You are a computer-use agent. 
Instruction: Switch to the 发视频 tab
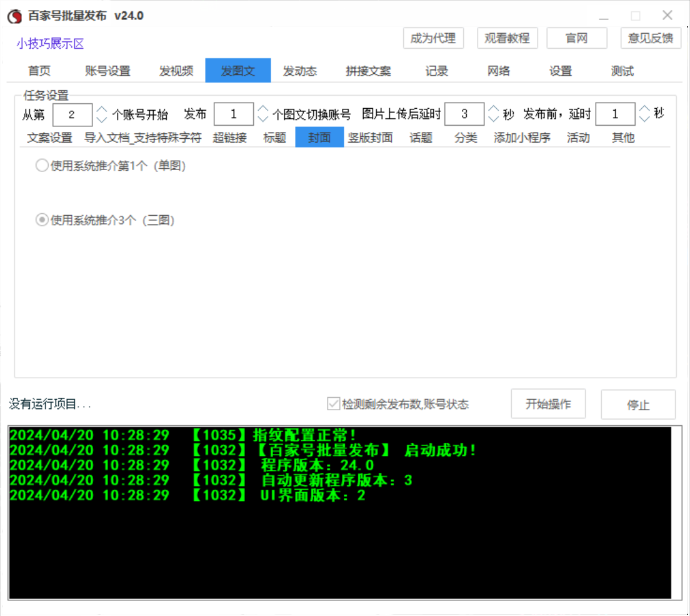pyautogui.click(x=176, y=71)
